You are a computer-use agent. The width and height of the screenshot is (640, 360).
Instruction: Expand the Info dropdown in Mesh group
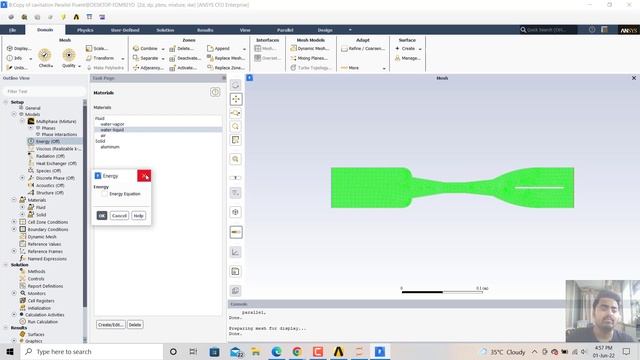coord(31,58)
